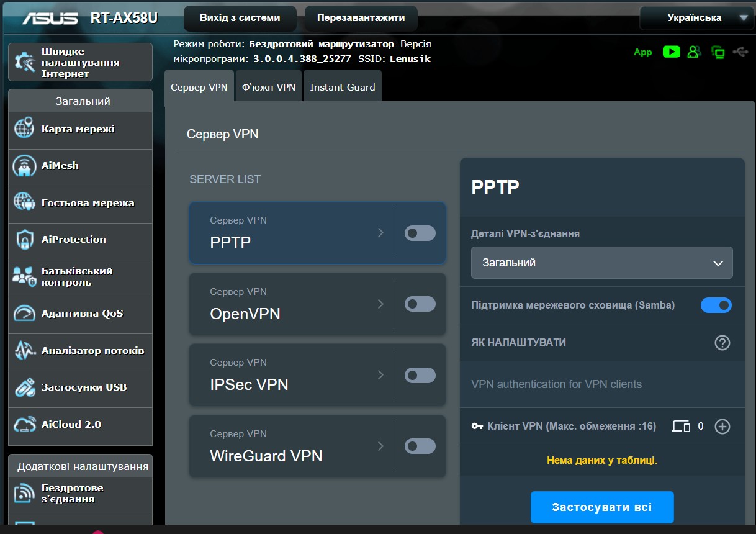Turn on the OpenVPN server switch

pos(420,304)
